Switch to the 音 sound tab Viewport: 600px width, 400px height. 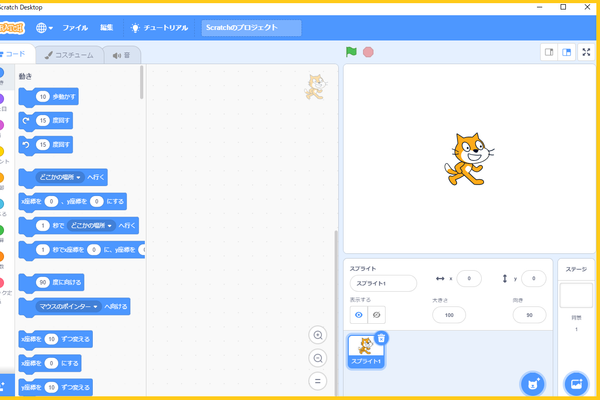point(122,56)
